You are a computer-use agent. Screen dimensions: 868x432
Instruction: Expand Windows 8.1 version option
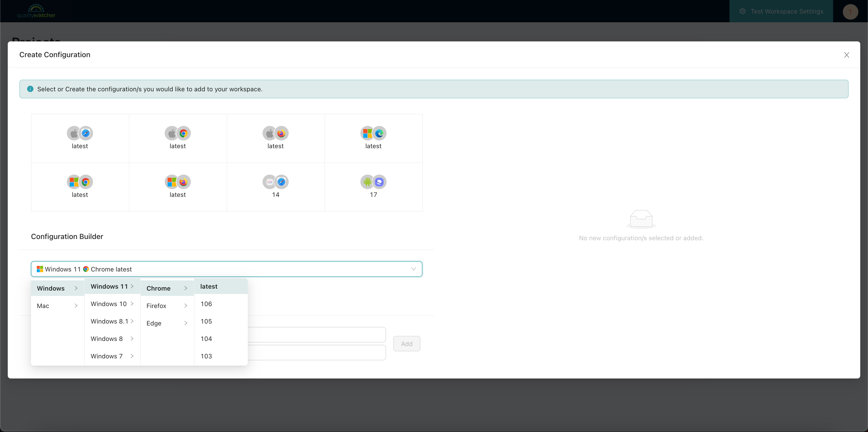click(x=112, y=321)
